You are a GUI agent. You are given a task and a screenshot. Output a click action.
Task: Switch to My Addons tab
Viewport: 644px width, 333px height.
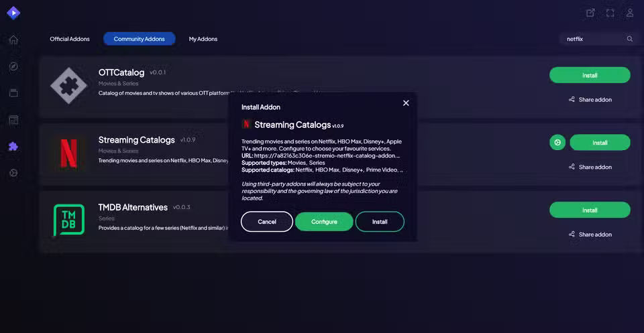click(x=203, y=39)
